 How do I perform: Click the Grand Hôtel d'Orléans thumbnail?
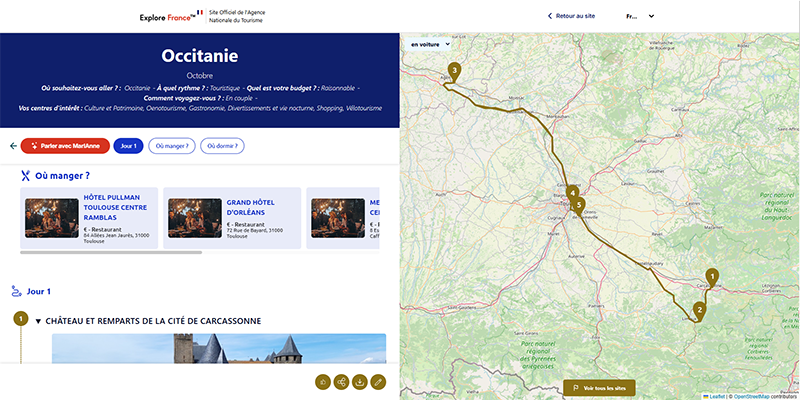tap(195, 218)
